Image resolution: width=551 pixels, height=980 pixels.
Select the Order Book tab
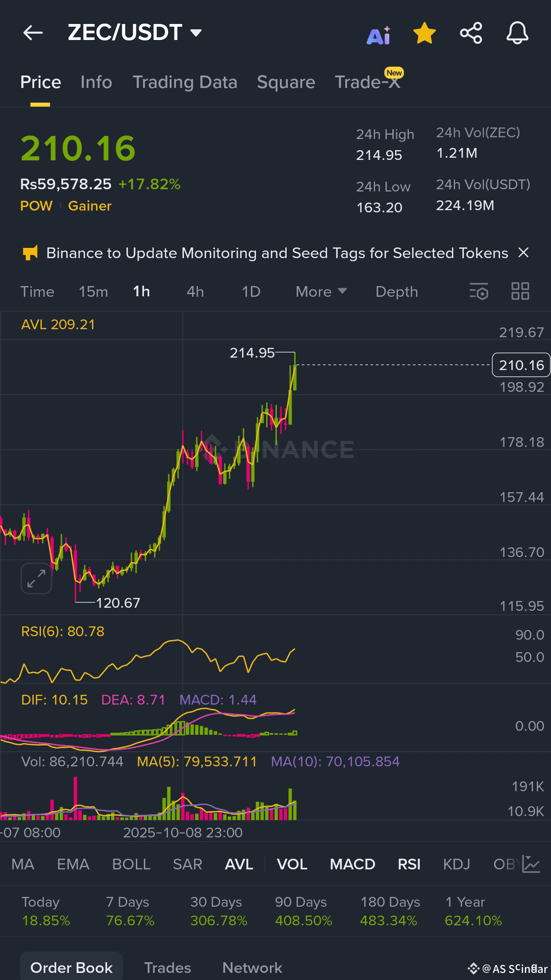click(x=72, y=967)
